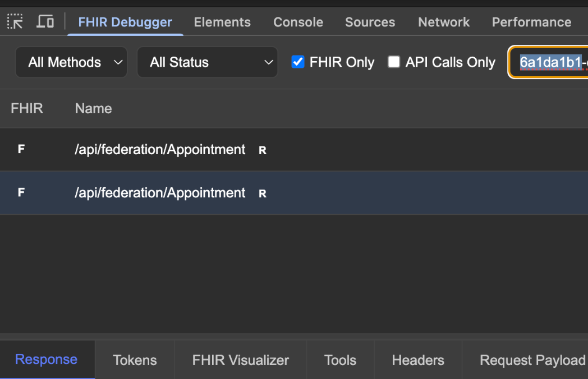This screenshot has width=588, height=379.
Task: Click the F badge on first Appointment request
Action: [x=21, y=149]
